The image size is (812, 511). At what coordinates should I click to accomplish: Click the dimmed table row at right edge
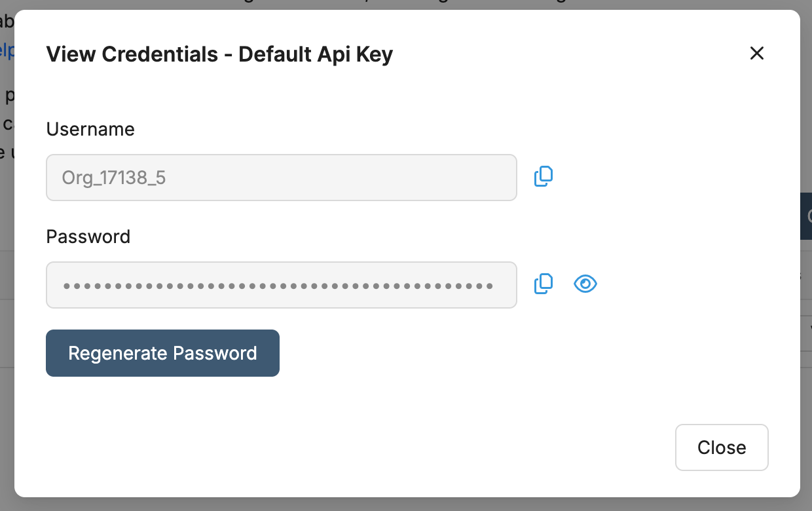point(806,275)
